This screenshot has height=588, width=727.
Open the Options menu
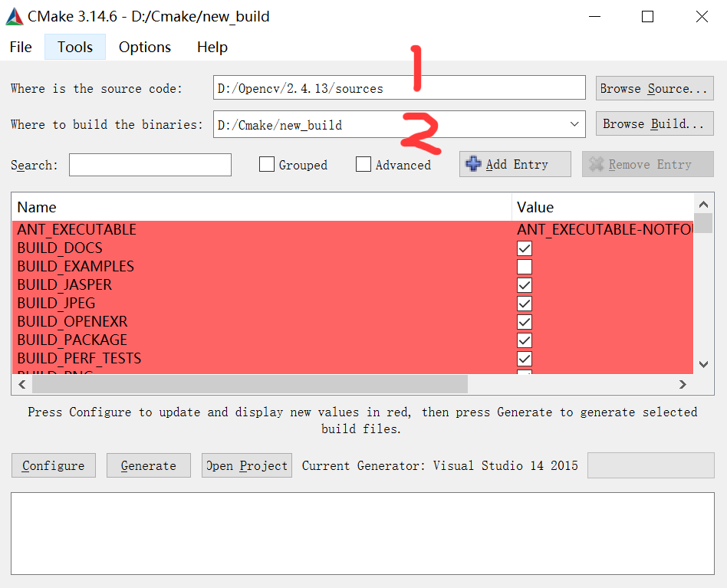click(145, 47)
